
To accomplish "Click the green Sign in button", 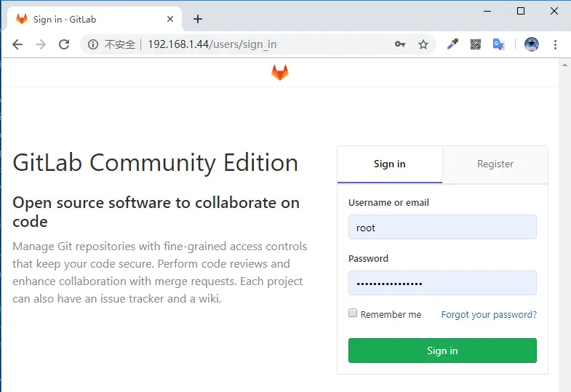I will tap(442, 351).
